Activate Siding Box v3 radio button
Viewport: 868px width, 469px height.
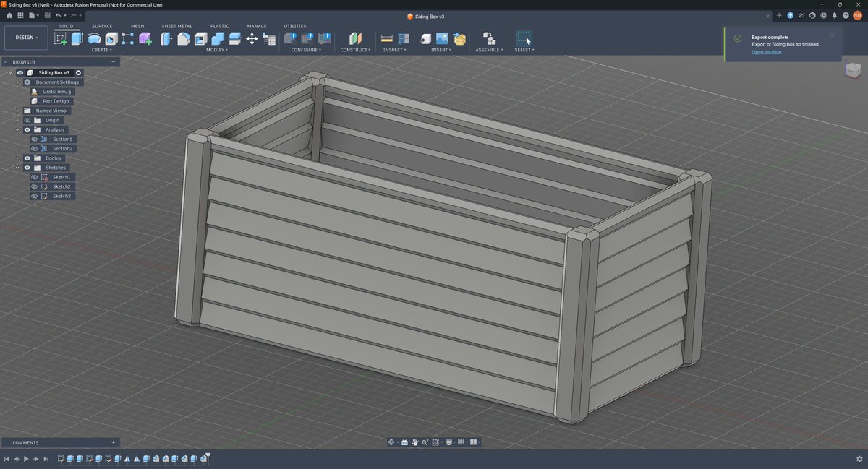coord(79,73)
